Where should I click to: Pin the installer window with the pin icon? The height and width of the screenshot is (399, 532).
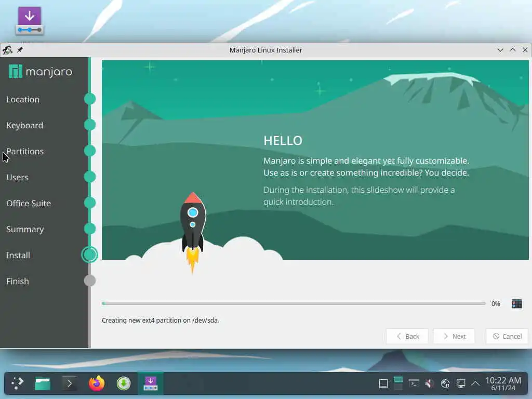(20, 50)
